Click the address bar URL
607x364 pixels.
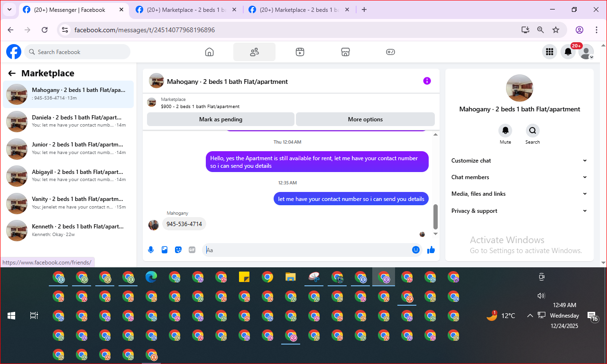coord(145,30)
